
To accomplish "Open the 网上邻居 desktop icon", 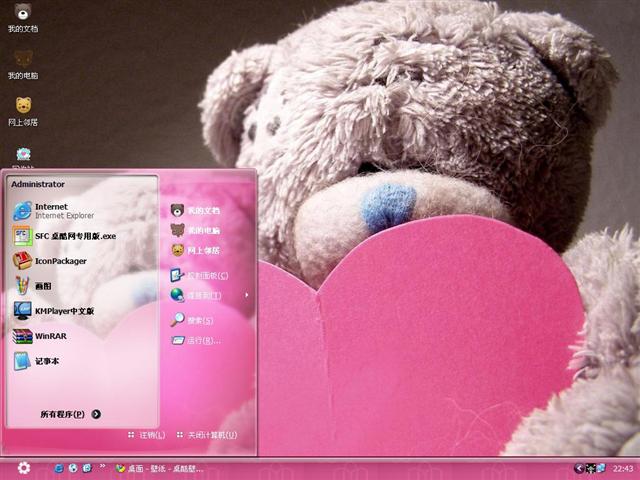I will pos(23,111).
